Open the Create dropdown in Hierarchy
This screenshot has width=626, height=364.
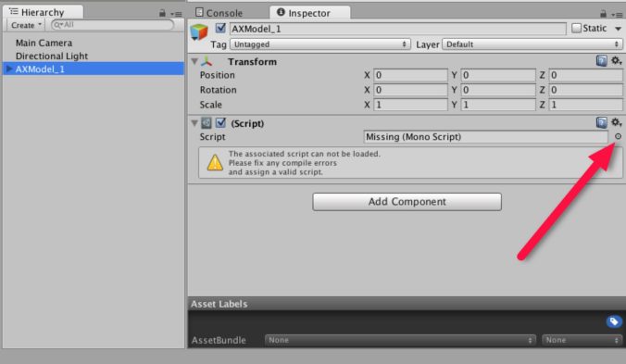pyautogui.click(x=26, y=25)
